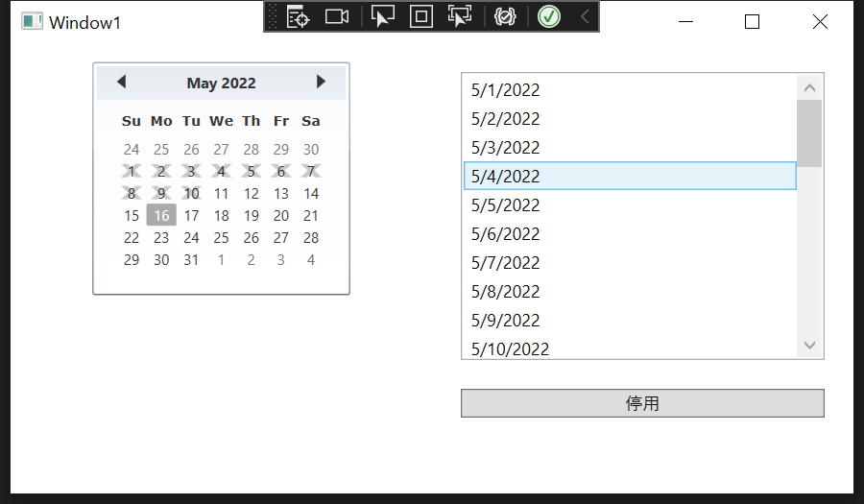Select May 23 in the calendar
Image resolution: width=864 pixels, height=504 pixels.
coord(161,237)
